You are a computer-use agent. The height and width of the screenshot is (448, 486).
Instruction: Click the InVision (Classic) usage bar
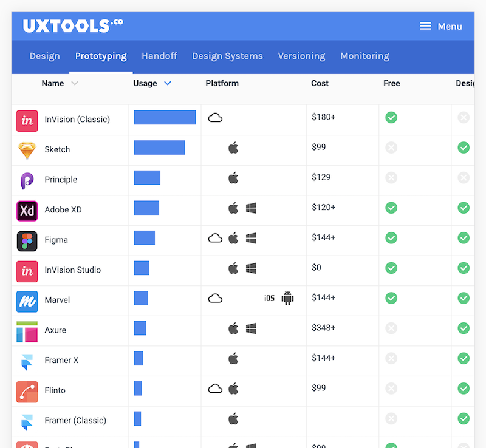coord(165,117)
